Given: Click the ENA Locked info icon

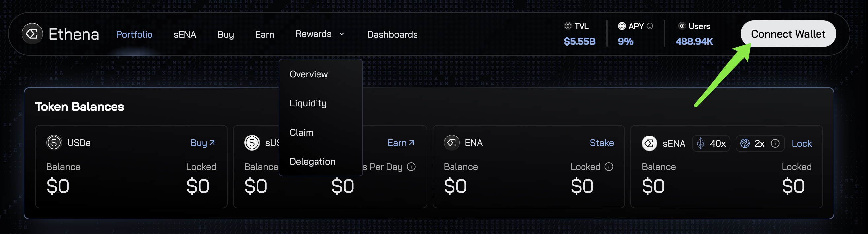Looking at the screenshot, I should pyautogui.click(x=609, y=167).
